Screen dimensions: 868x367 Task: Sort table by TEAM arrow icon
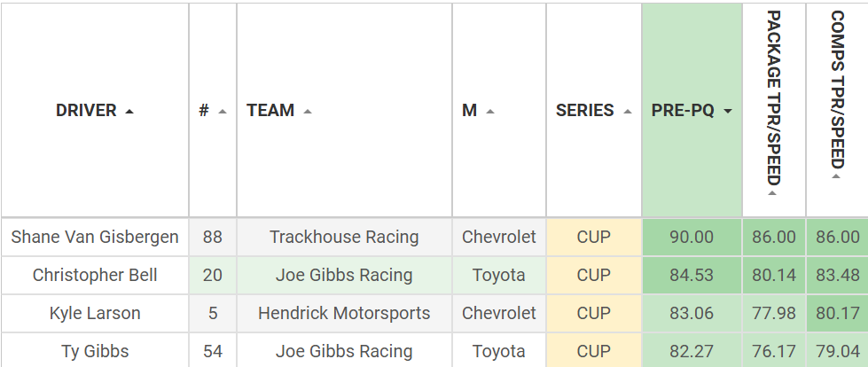coord(308,112)
